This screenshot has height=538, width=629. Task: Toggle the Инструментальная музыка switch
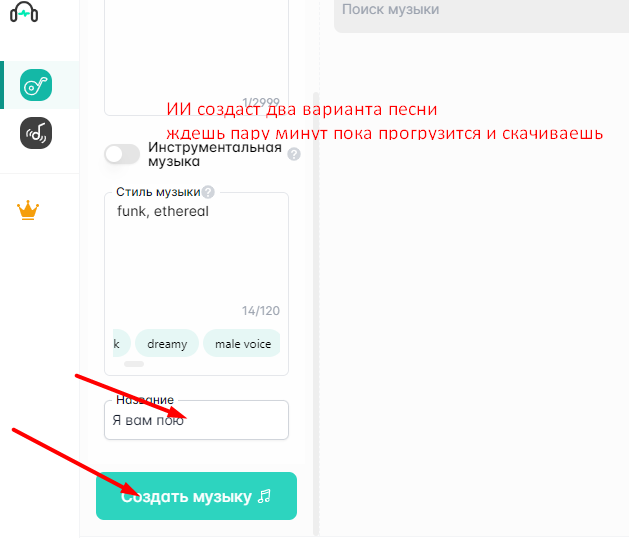122,154
